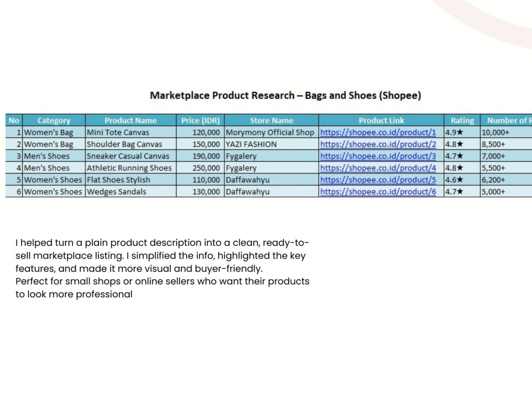
Task: Click the Category column header
Action: (54, 120)
